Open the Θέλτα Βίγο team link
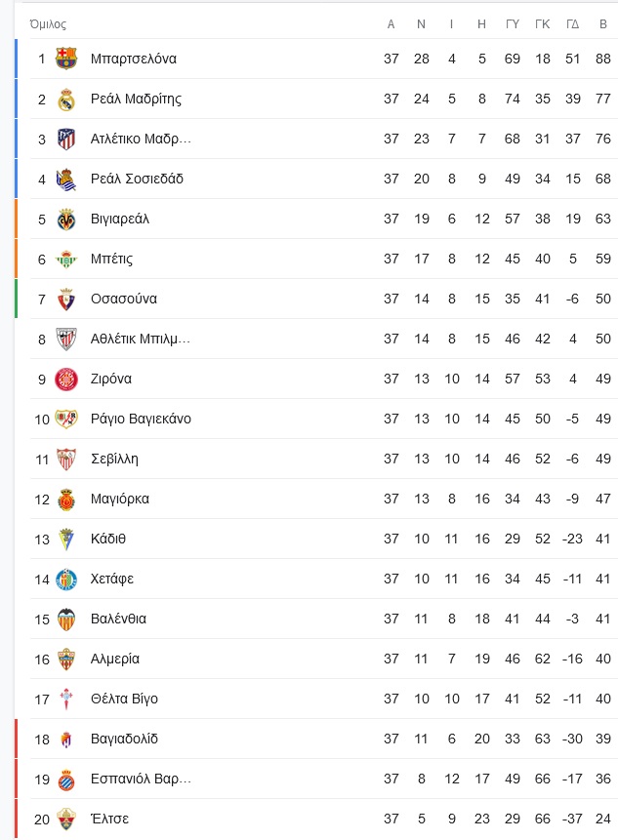618x840 pixels. 123,699
